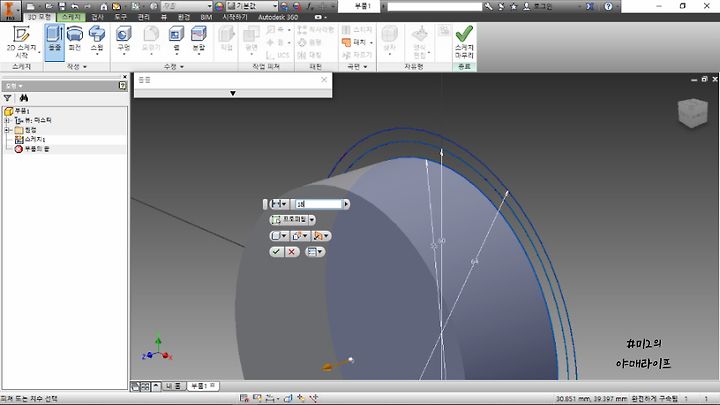This screenshot has height=405, width=720.
Task: Click the 로그인 (Sign in) button
Action: pyautogui.click(x=538, y=6)
